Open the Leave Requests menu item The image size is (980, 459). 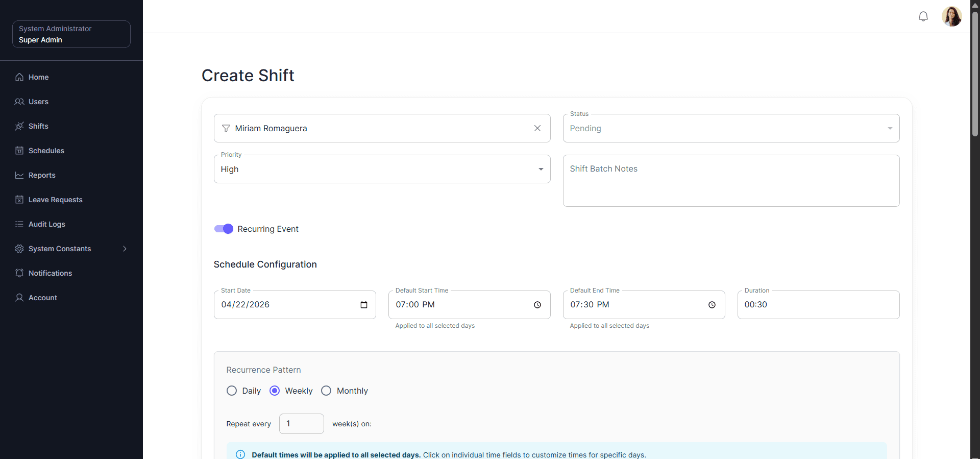71,200
